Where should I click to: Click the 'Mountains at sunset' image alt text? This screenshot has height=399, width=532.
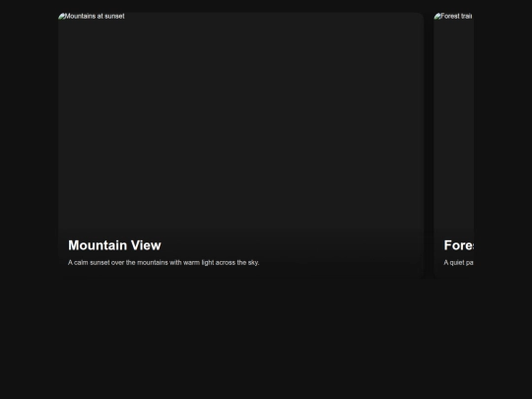click(x=95, y=17)
